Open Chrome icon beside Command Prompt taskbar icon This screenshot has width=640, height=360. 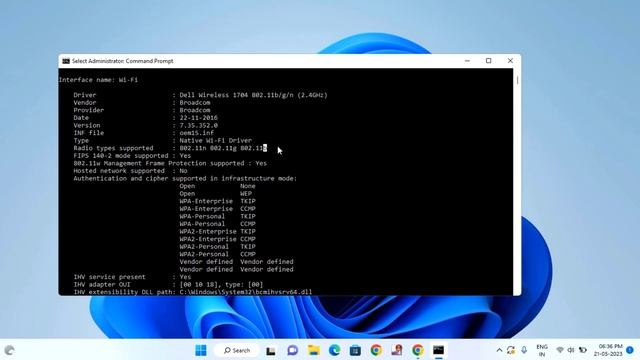(x=418, y=350)
